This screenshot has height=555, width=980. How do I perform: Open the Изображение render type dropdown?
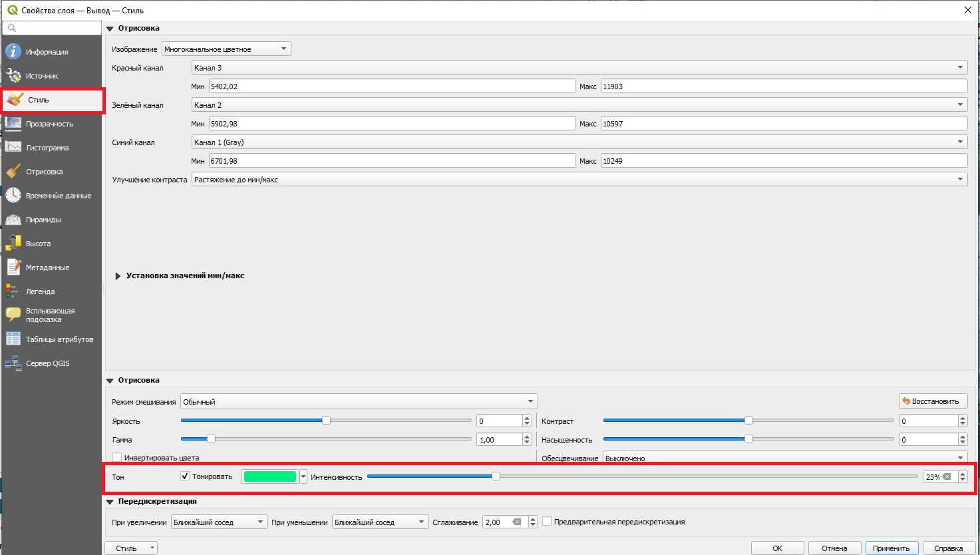tap(226, 49)
